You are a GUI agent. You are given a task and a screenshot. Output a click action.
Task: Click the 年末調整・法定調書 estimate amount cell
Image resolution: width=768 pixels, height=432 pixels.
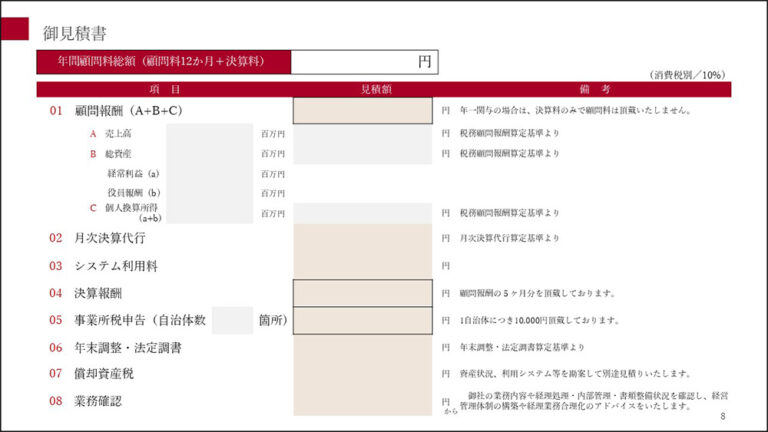pyautogui.click(x=362, y=347)
